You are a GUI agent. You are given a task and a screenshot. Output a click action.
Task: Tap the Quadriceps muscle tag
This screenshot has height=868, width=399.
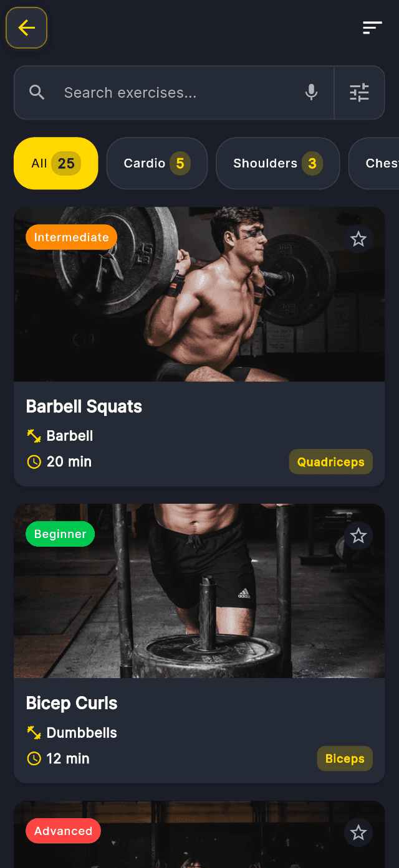coord(331,462)
